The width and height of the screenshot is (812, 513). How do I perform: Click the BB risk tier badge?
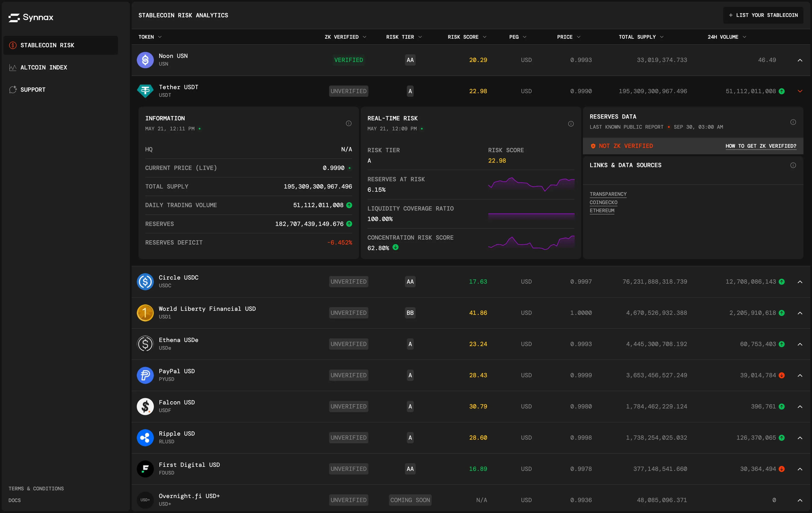tap(410, 313)
